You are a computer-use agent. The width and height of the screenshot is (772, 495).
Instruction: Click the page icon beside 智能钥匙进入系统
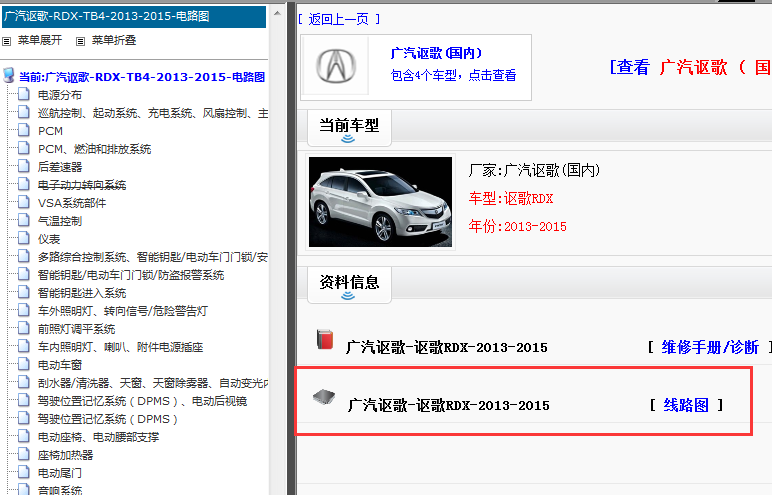24,292
